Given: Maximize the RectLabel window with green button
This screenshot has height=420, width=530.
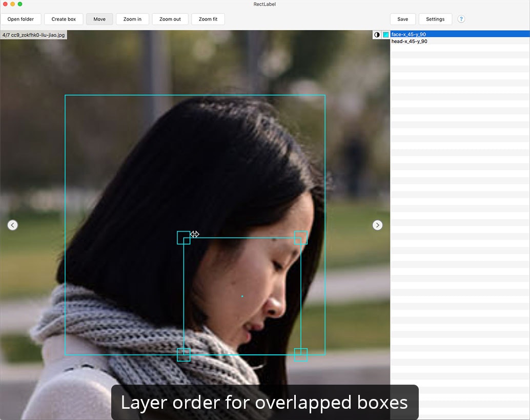Looking at the screenshot, I should (20, 4).
